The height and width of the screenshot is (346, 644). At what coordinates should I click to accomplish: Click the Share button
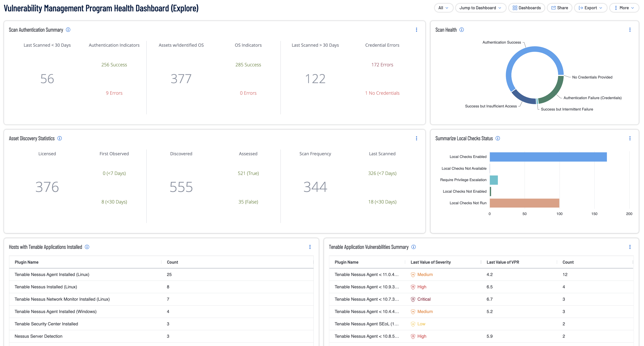[559, 8]
